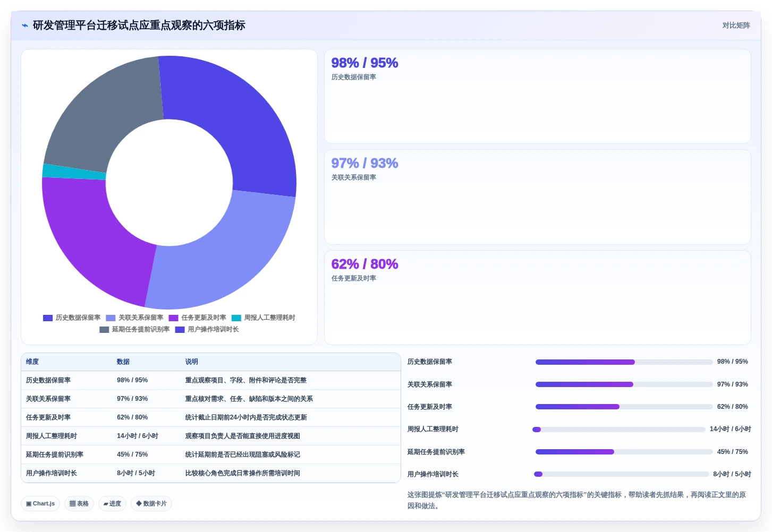Click the dashboard title 研发管理平台迁移试点应重点观察的六项指标
Viewport: 772px width, 532px height.
139,25
